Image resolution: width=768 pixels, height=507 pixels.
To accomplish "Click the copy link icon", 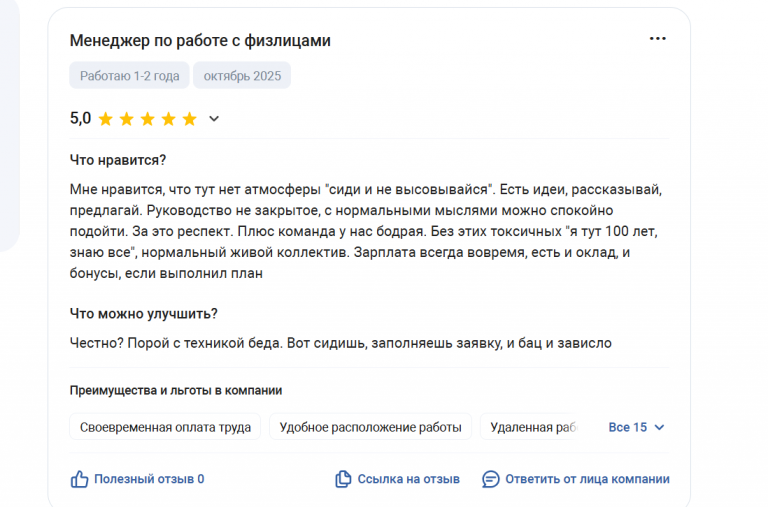I will point(343,479).
